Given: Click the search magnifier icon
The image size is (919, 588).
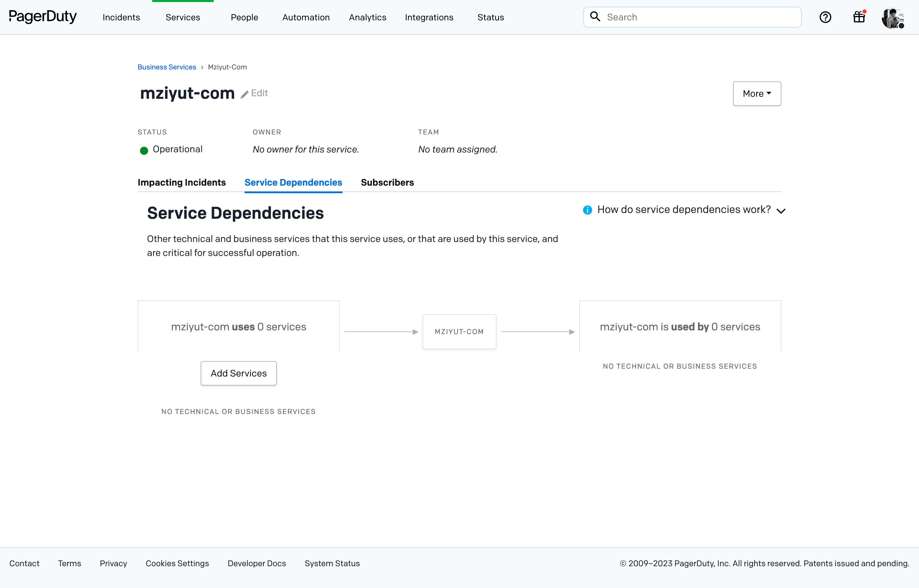Looking at the screenshot, I should pos(595,17).
